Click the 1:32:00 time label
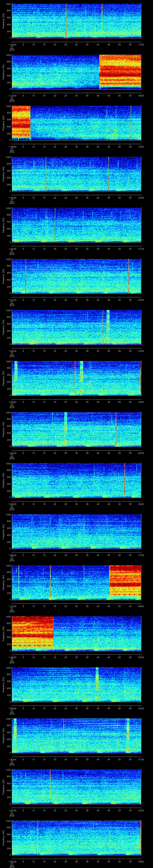 [x=12, y=862]
